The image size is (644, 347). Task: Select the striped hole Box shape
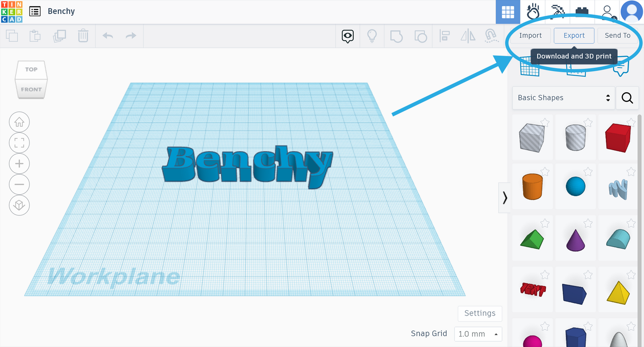click(532, 138)
